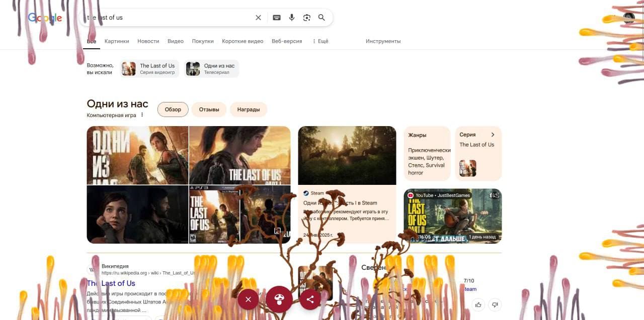
Task: Switch to the Видео tab
Action: pos(176,41)
